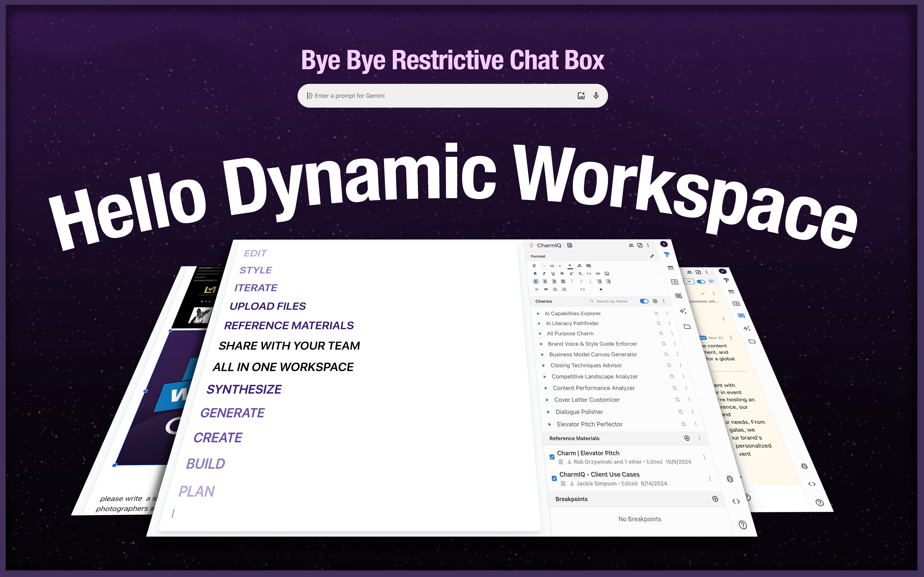Click the code block icon after numbered list
924x577 pixels.
(583, 290)
